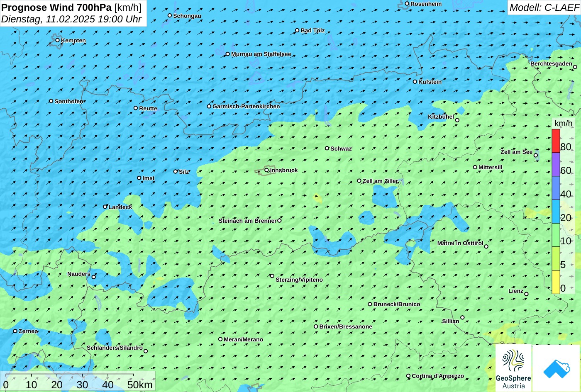This screenshot has width=581, height=392.
Task: Click the Cortina d'Ampezzo label
Action: (438, 376)
